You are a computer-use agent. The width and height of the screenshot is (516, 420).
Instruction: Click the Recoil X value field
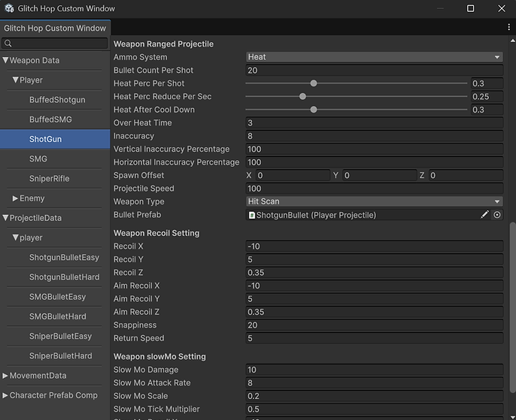(x=374, y=246)
